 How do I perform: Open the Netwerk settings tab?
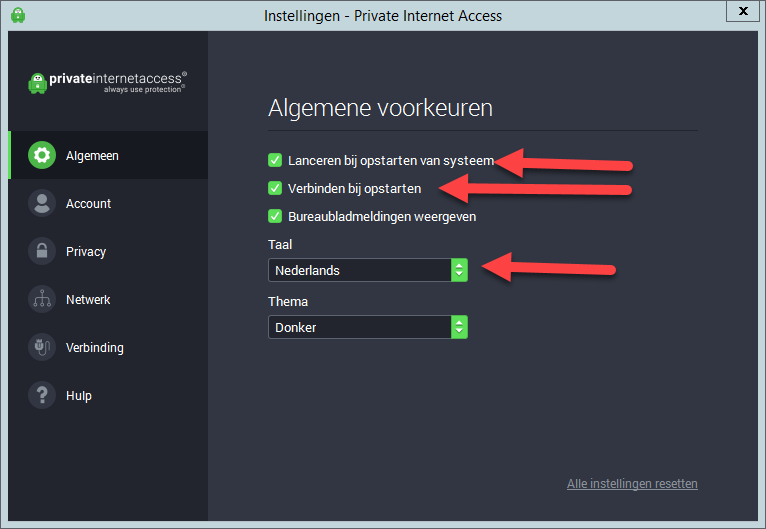tap(88, 300)
